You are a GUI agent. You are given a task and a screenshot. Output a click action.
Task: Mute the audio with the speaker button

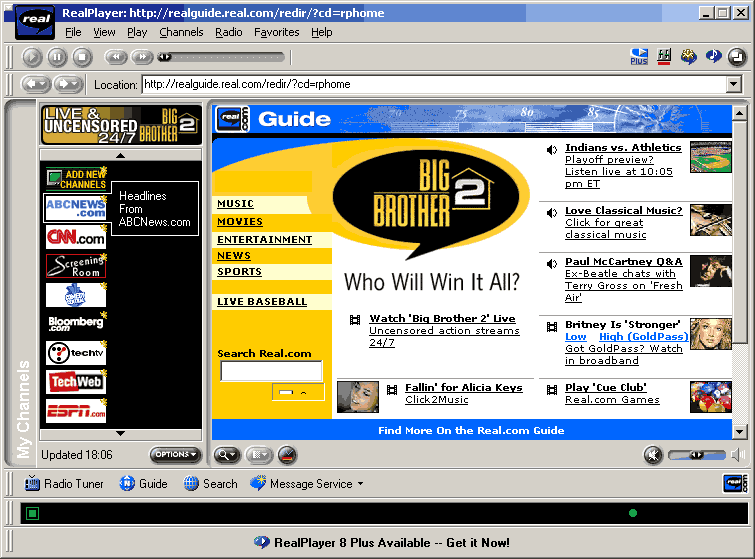(x=653, y=455)
